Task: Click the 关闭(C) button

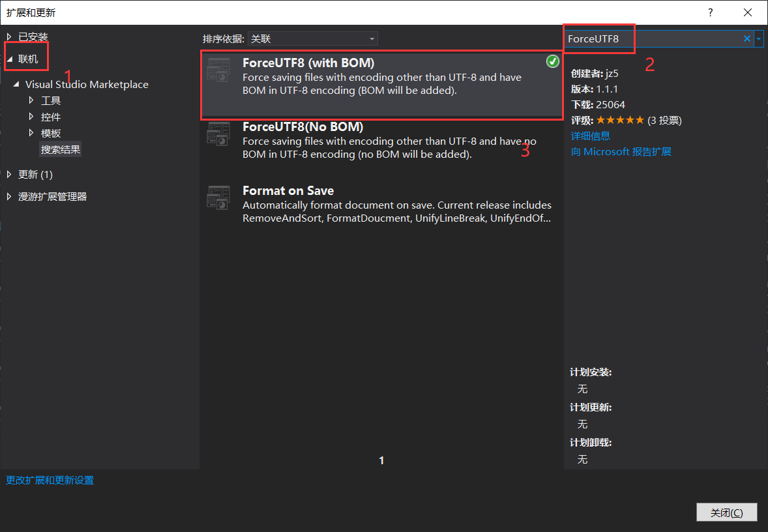Action: coord(726,512)
